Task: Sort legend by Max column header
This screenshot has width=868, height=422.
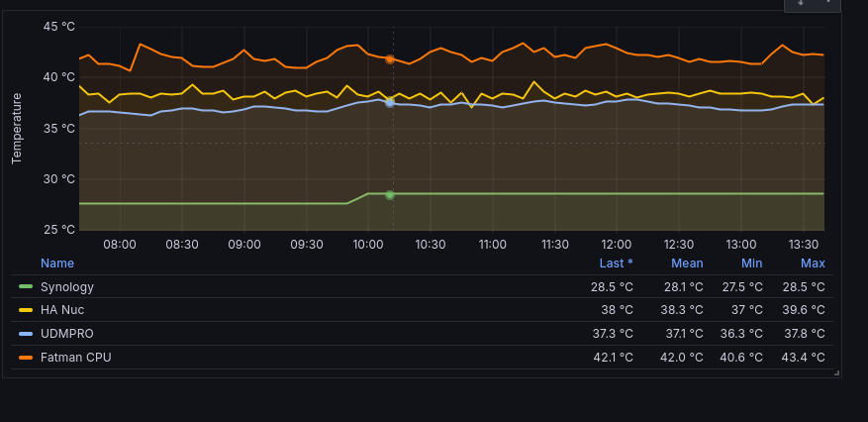Action: (x=813, y=264)
